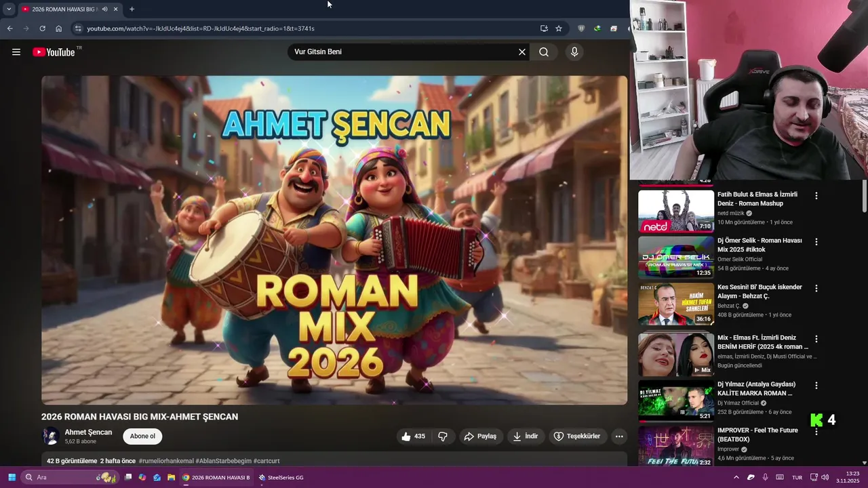Clear the search text with the X icon
Viewport: 868px width, 488px height.
[x=522, y=52]
